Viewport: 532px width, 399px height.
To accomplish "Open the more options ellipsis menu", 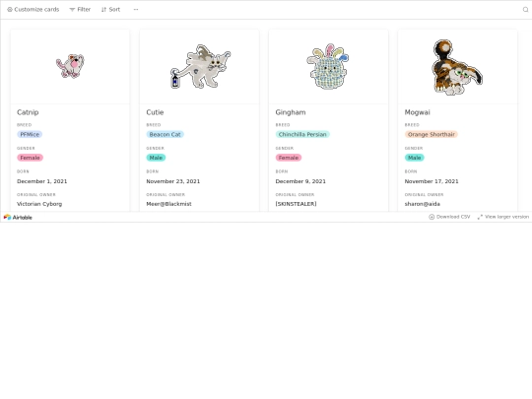I will pyautogui.click(x=136, y=10).
